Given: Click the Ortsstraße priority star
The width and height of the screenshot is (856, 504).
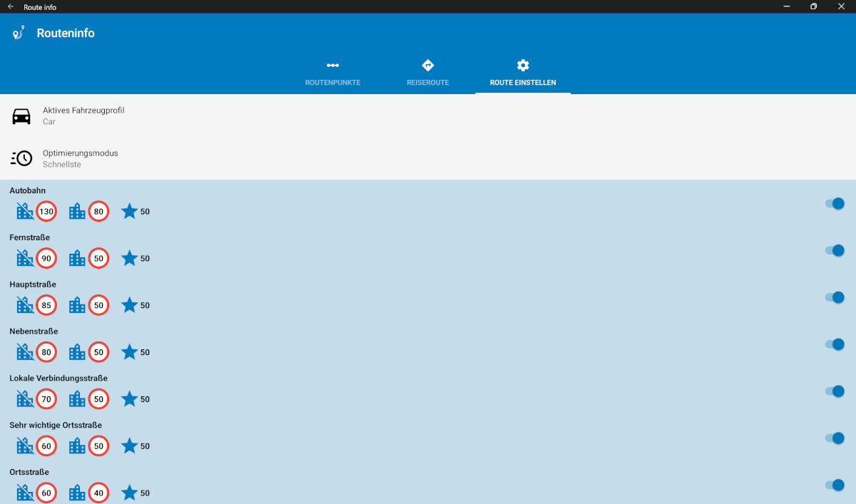Looking at the screenshot, I should (129, 493).
